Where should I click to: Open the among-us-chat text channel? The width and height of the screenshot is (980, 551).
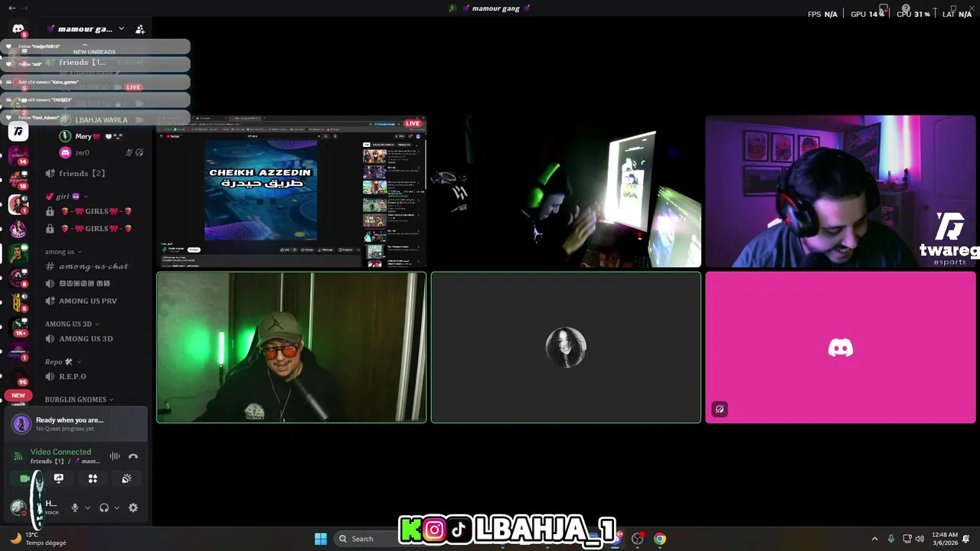93,266
